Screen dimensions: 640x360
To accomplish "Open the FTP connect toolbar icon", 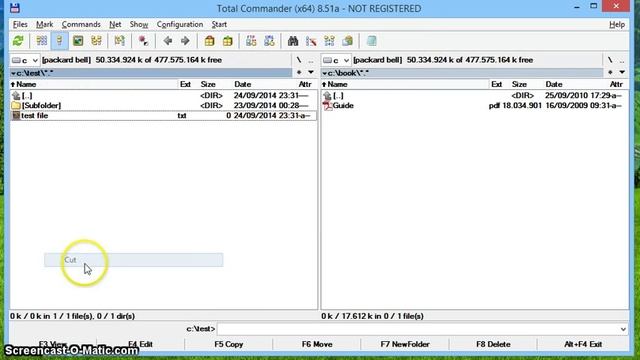I will [x=251, y=41].
